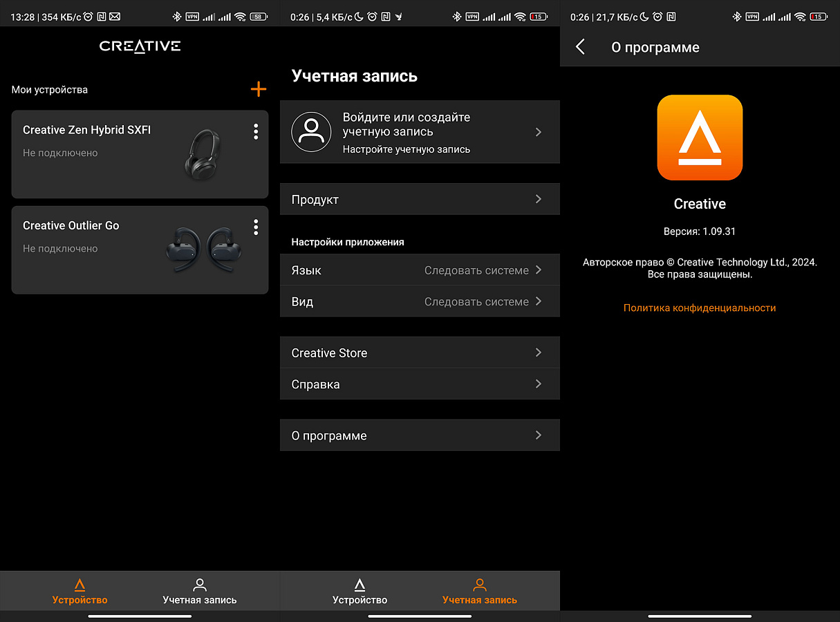
Task: Tap the alarm clock icon in the 13:28 status bar
Action: pyautogui.click(x=88, y=17)
